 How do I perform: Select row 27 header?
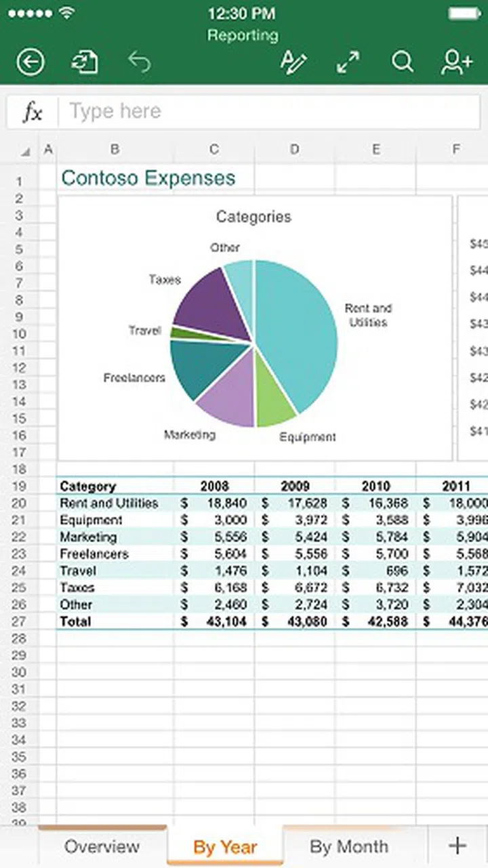(19, 621)
